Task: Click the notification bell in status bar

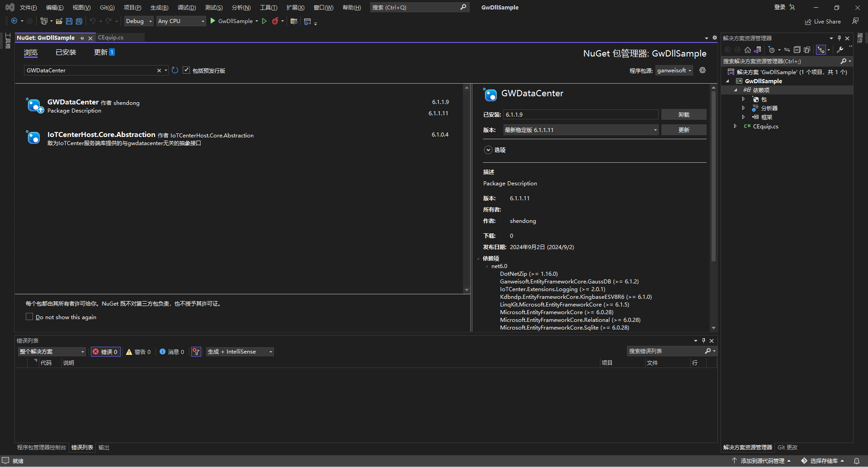Action: (x=856, y=461)
